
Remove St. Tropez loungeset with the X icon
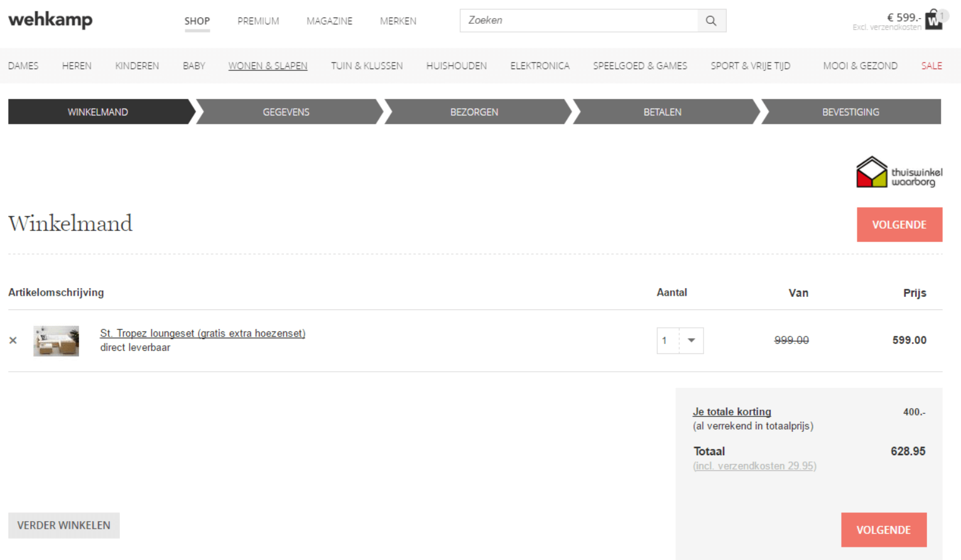pyautogui.click(x=13, y=340)
